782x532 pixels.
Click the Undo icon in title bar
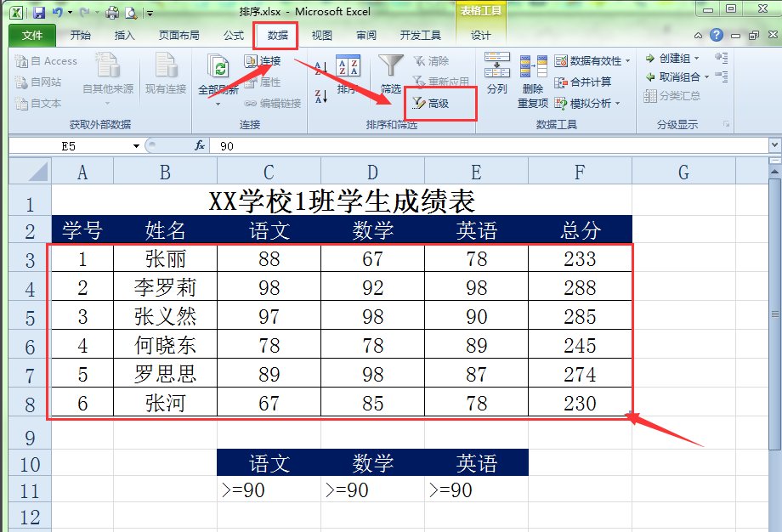coord(57,12)
